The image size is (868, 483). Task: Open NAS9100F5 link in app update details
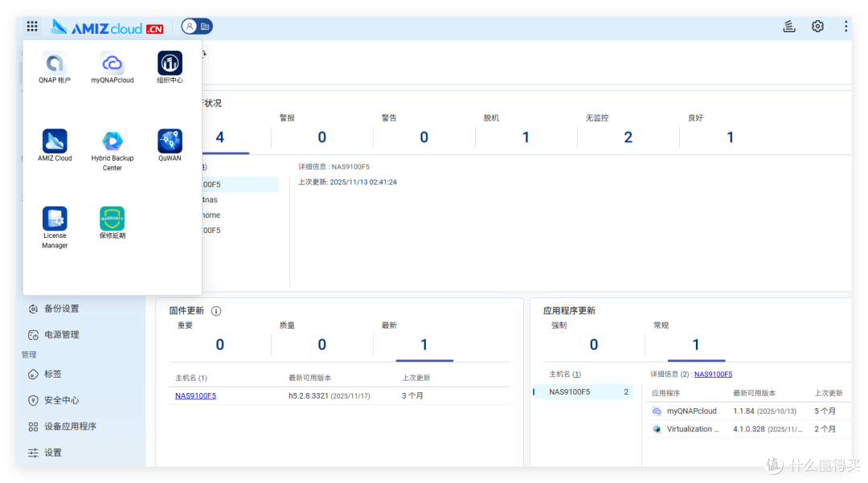click(713, 374)
